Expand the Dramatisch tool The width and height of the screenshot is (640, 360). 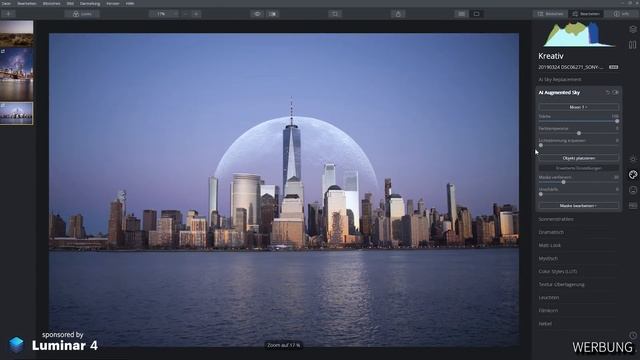(x=551, y=232)
